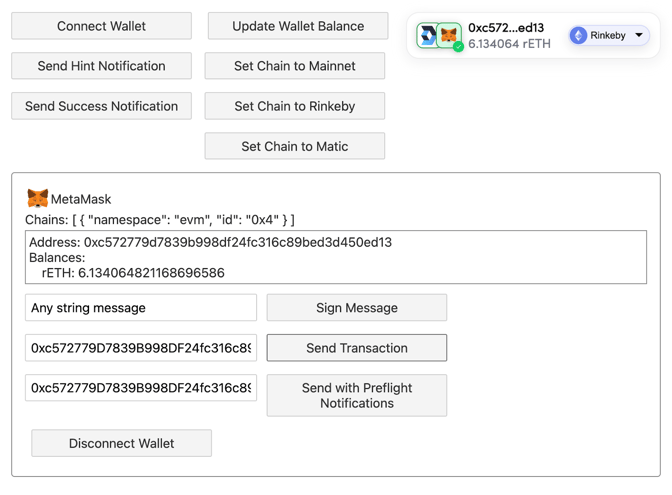Click the Chains namespace evm text
This screenshot has height=495, width=672.
click(x=160, y=220)
